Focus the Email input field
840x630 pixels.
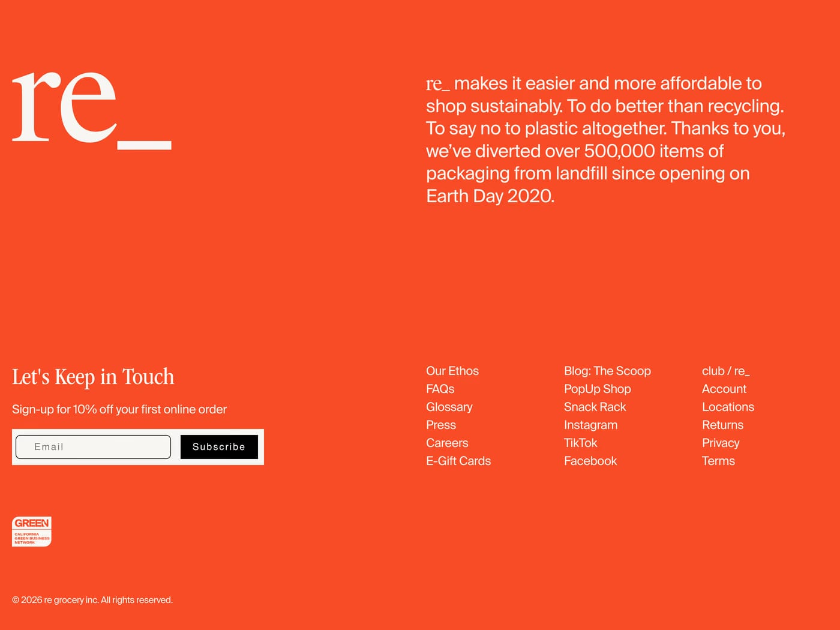(93, 447)
